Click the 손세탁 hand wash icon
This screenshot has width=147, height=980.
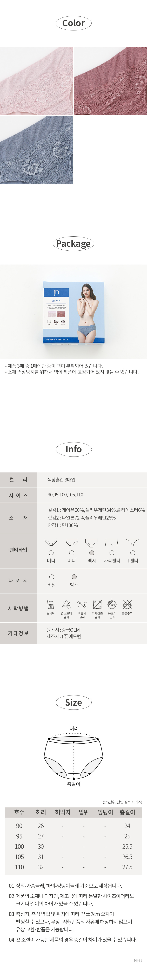[51, 604]
